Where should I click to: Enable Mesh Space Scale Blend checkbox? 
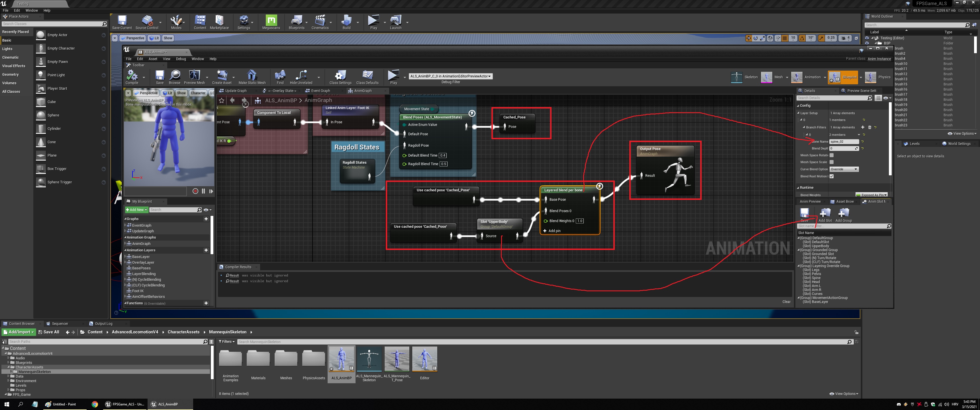(832, 162)
